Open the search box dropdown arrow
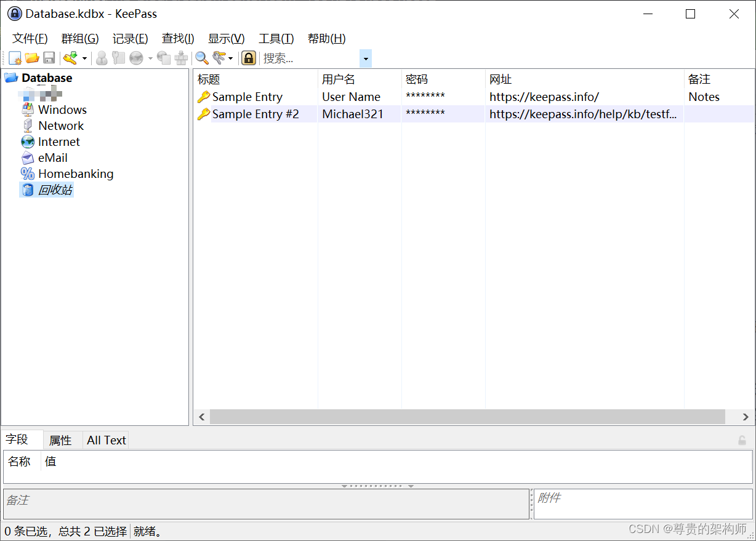 click(365, 58)
